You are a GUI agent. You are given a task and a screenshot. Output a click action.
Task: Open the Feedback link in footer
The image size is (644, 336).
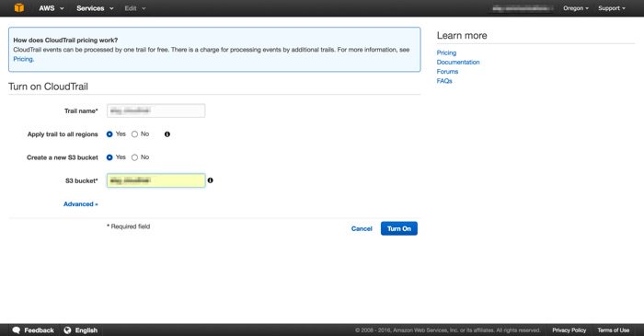(x=39, y=330)
